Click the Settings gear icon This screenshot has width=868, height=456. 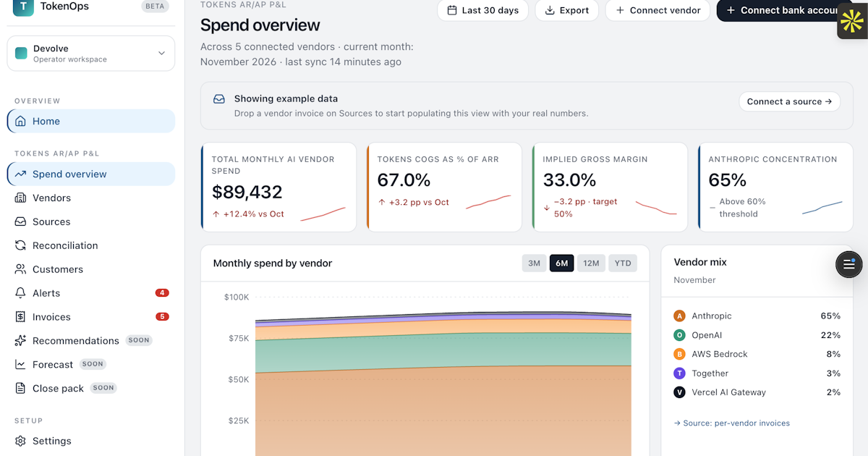point(20,441)
